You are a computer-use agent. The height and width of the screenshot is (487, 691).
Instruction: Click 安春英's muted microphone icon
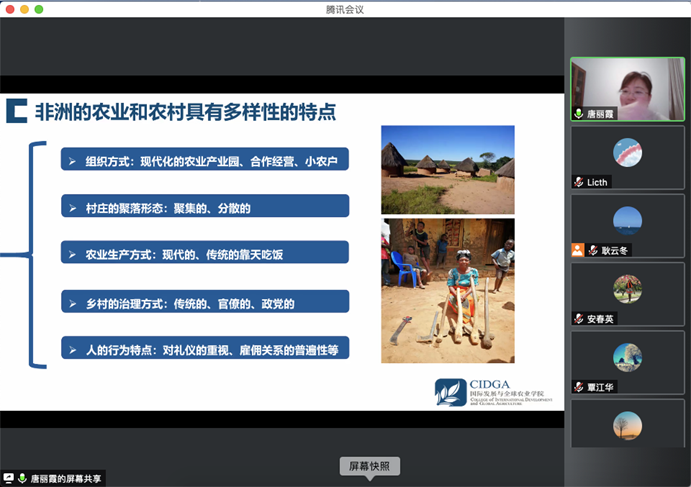[x=578, y=319]
